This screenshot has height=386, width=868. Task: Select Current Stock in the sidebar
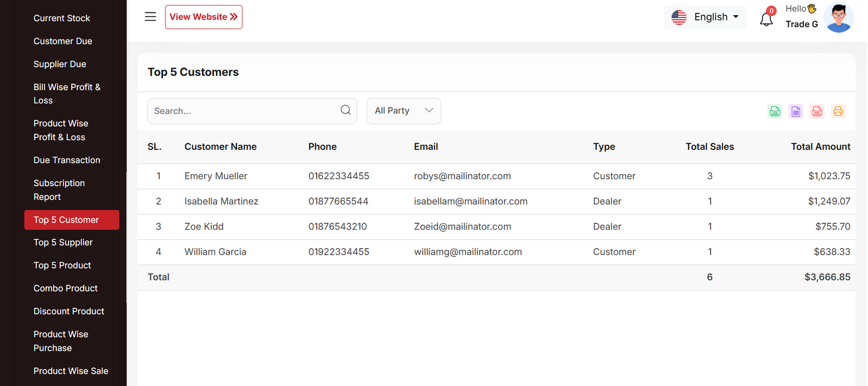(62, 18)
